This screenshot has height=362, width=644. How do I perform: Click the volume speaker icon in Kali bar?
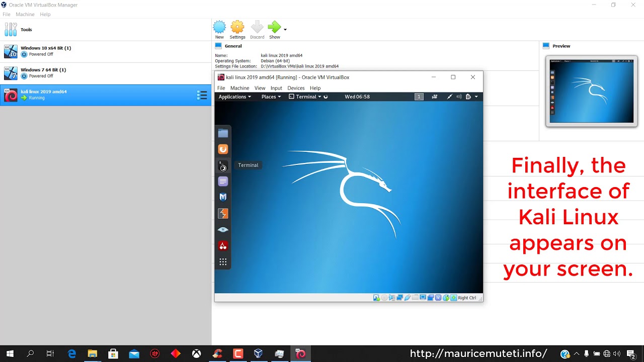459,97
